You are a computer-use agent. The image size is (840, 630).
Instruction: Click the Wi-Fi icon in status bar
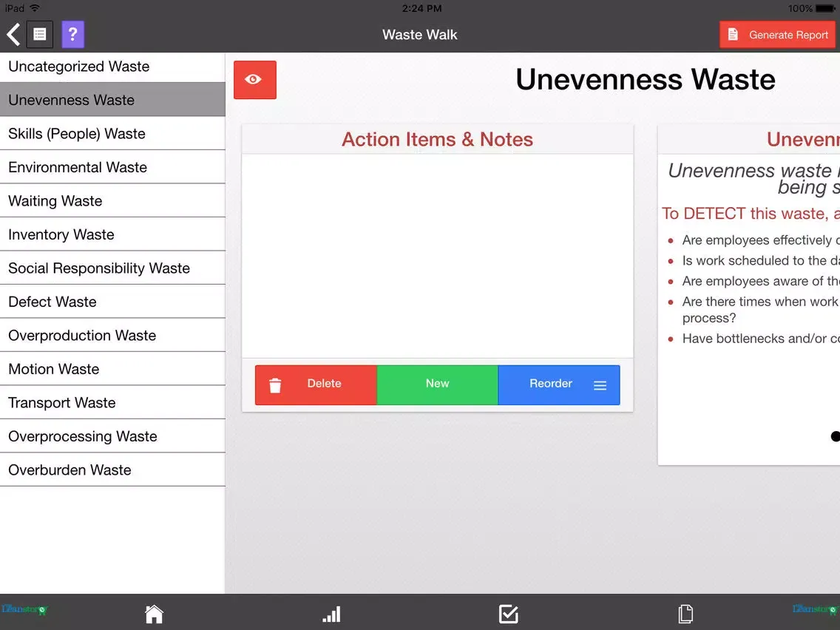tap(35, 8)
